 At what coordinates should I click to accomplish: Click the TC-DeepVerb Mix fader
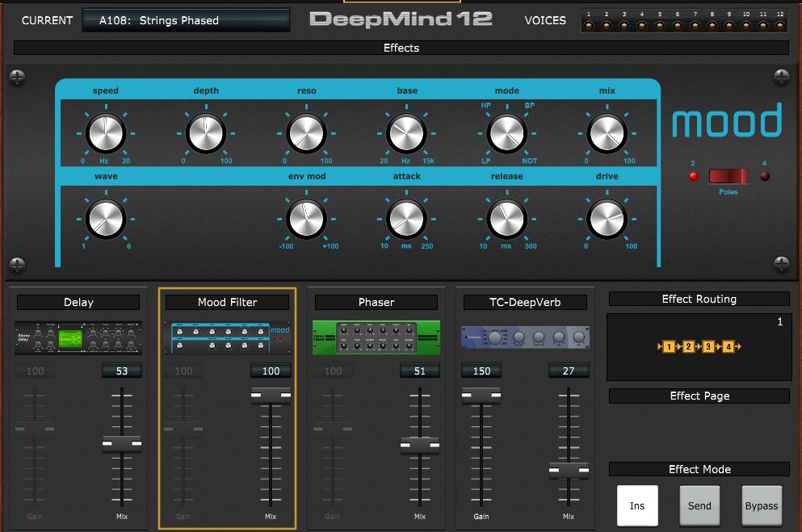click(x=569, y=470)
